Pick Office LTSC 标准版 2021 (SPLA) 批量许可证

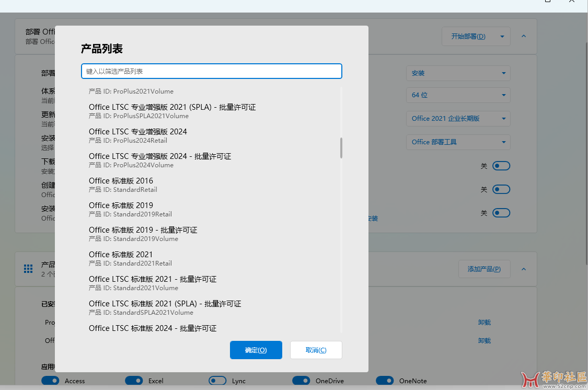click(212, 308)
